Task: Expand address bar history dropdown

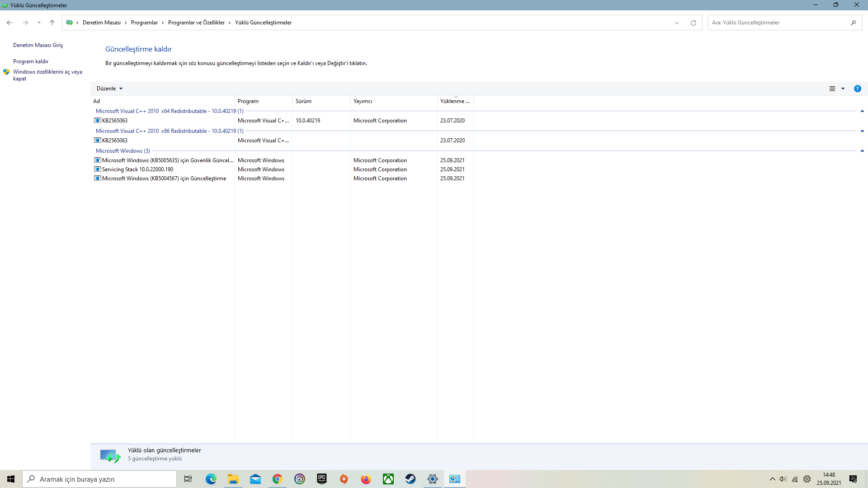Action: pos(677,23)
